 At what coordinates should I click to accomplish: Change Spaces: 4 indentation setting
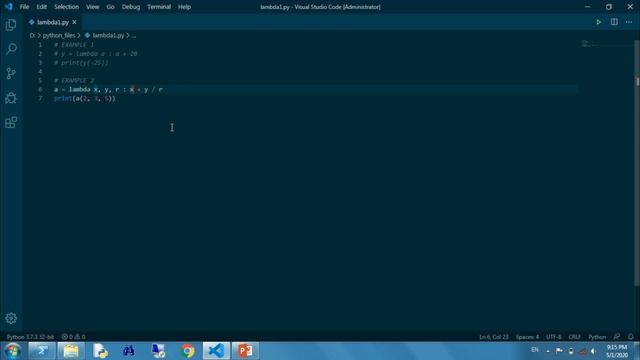pos(527,337)
